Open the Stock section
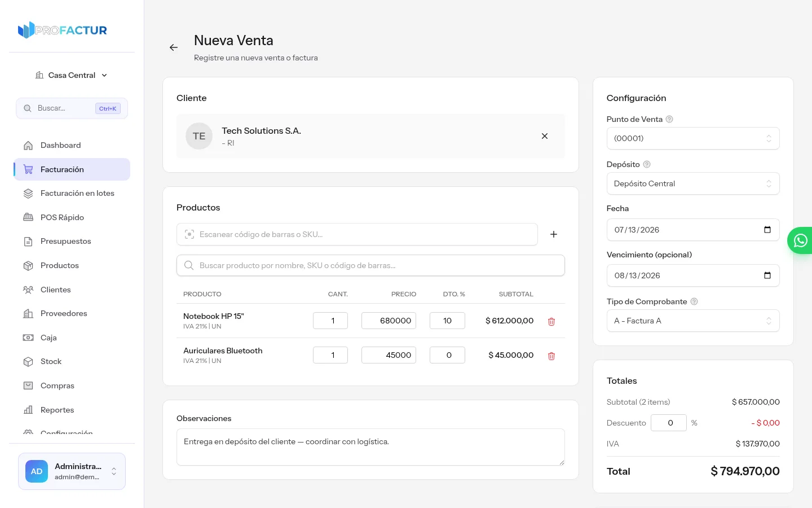The height and width of the screenshot is (508, 812). click(72, 361)
